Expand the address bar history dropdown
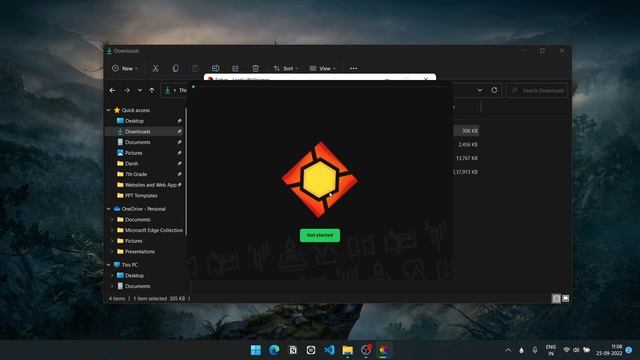This screenshot has height=360, width=640. [480, 90]
